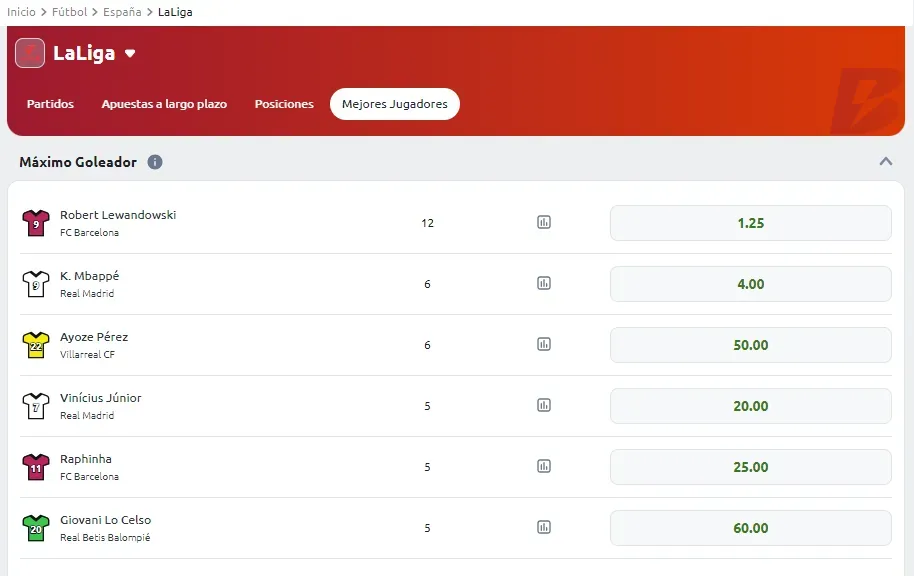Open stats icon for Ayoze Pérez

coord(544,344)
